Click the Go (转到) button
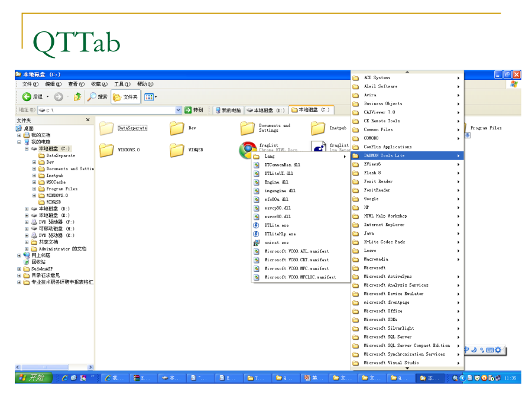 (194, 110)
